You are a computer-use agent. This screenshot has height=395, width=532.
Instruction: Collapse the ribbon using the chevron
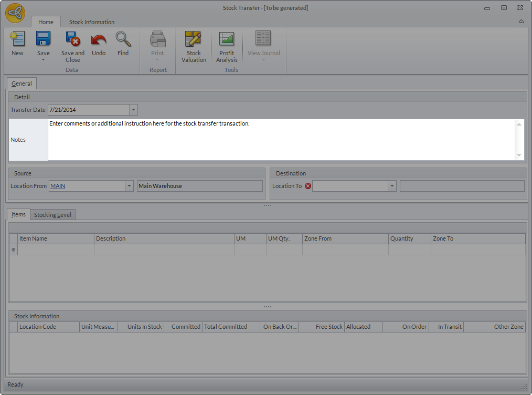pyautogui.click(x=521, y=22)
